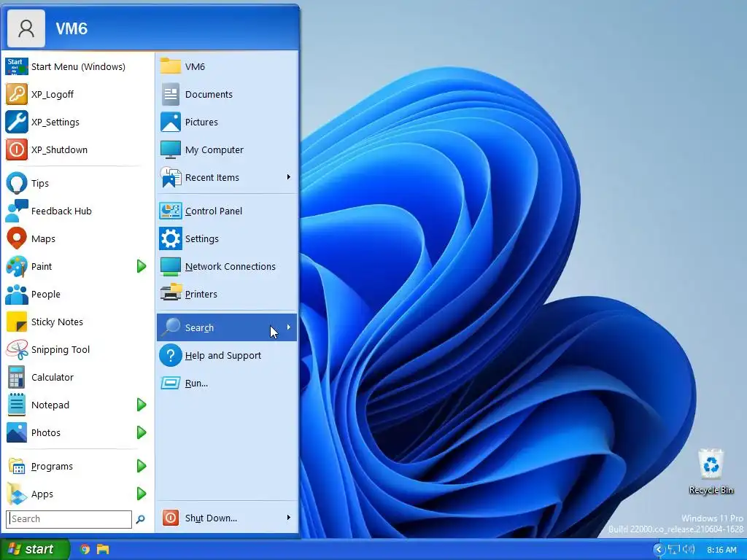Open Documents icon in right column

[171, 94]
